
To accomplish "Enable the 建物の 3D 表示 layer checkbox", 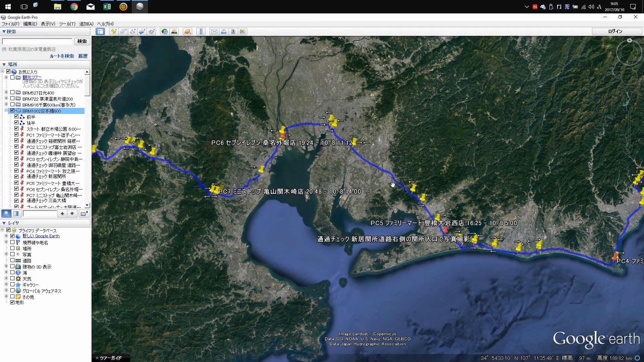I will tap(12, 266).
